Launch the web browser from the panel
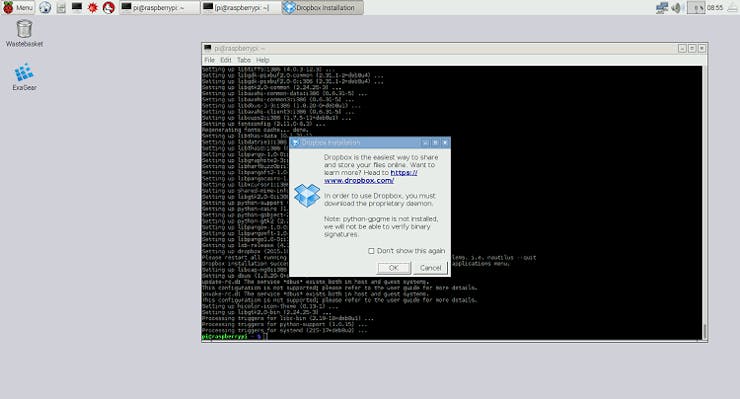The width and height of the screenshot is (740, 399). [x=45, y=8]
